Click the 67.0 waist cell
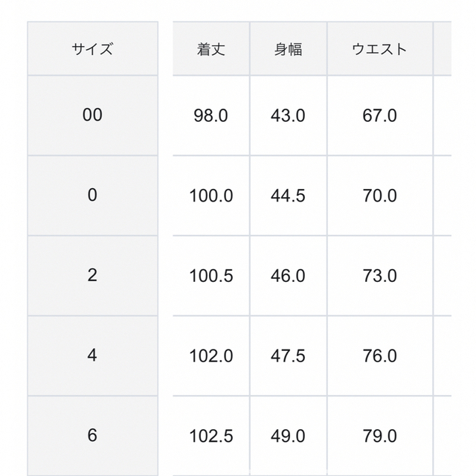Screen dimensions: 476x476 380,116
